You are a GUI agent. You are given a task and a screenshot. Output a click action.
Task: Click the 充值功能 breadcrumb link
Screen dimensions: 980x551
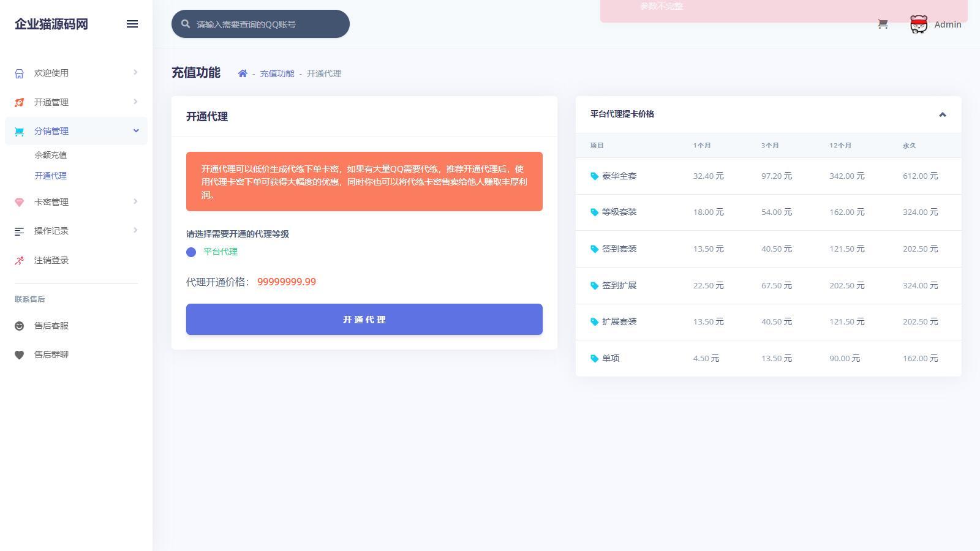coord(277,73)
